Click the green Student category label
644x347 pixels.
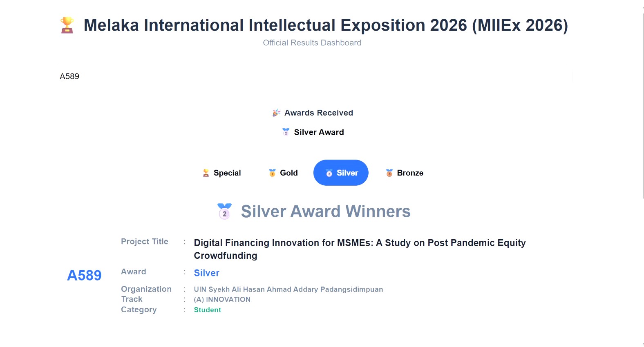tap(207, 310)
